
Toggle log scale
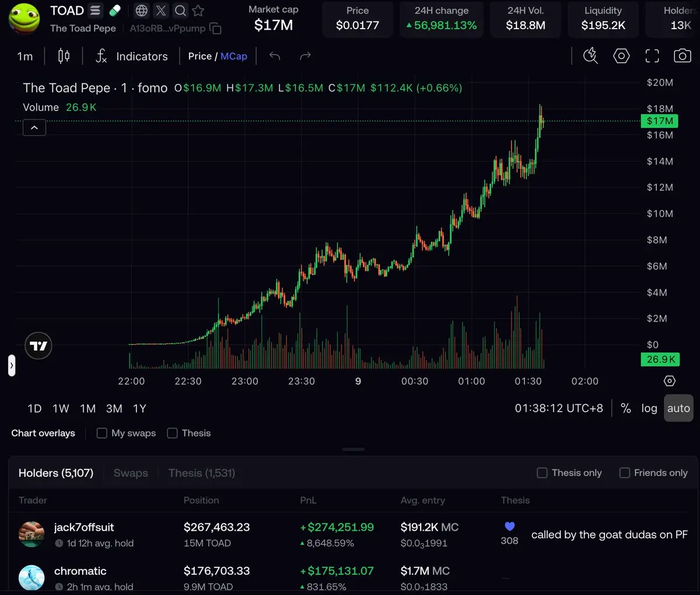[x=649, y=408]
